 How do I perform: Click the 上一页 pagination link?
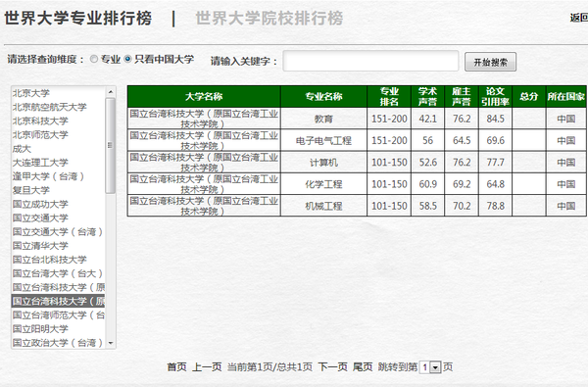pos(207,366)
